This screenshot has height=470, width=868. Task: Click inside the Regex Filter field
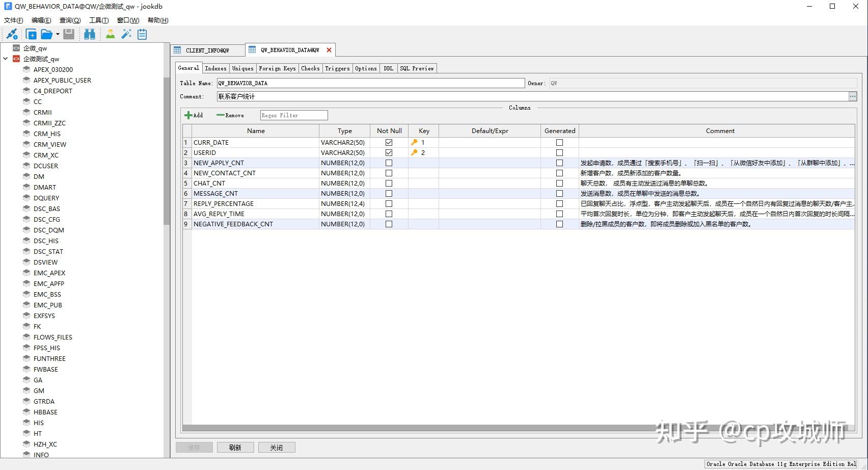[x=293, y=115]
